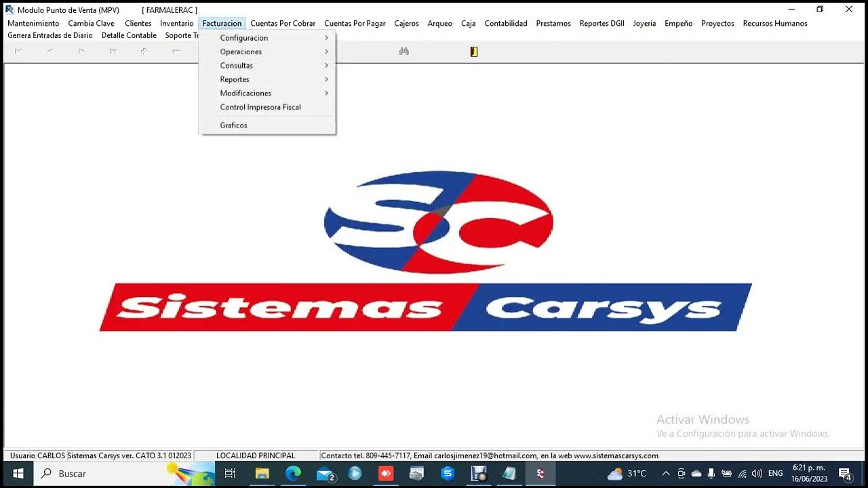The height and width of the screenshot is (488, 868).
Task: Click the ENG language indicator
Action: pos(776,474)
